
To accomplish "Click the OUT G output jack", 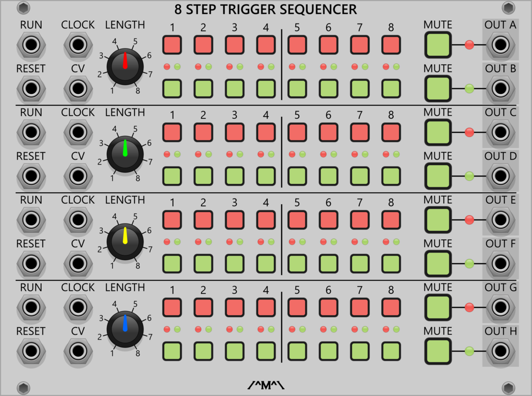I will point(501,307).
